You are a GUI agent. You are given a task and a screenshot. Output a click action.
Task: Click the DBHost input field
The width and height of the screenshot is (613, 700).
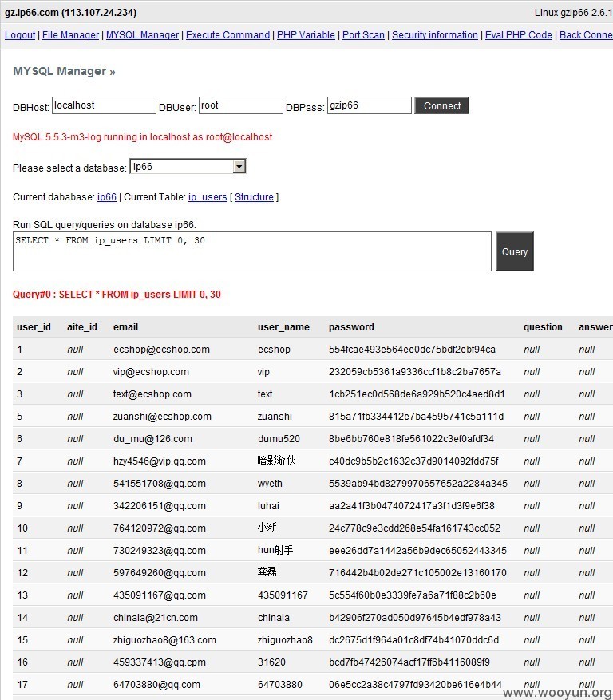tap(104, 105)
